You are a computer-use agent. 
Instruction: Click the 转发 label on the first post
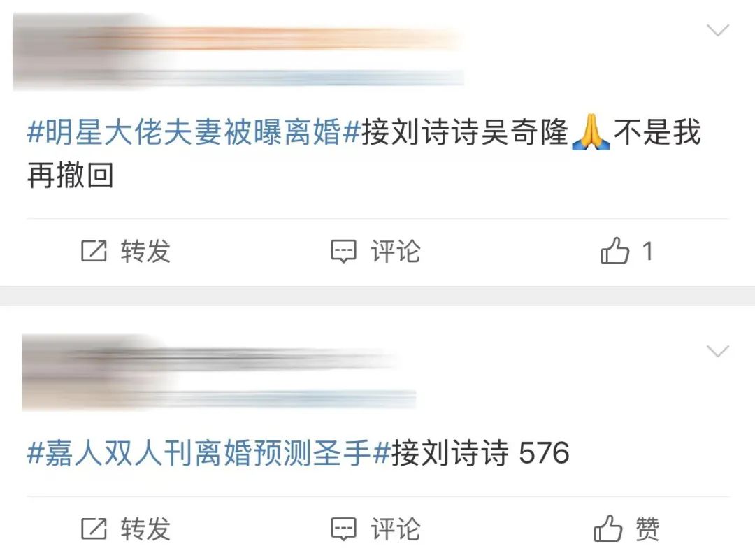[145, 252]
